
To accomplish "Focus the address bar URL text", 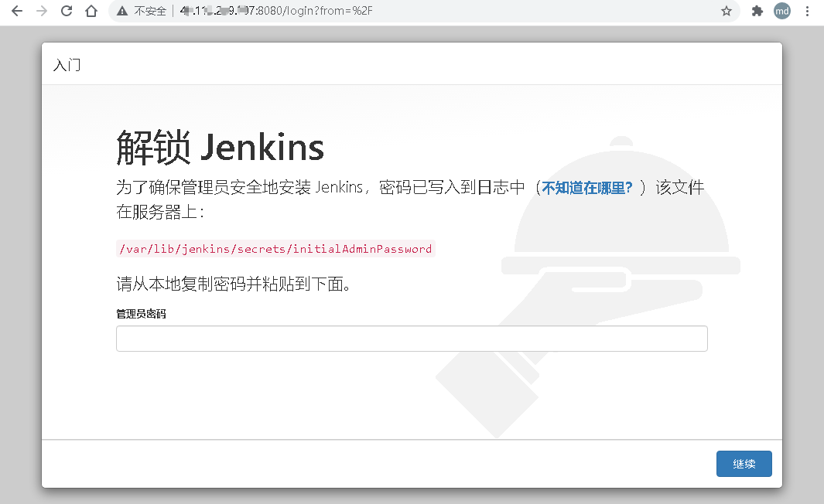I will click(x=276, y=11).
